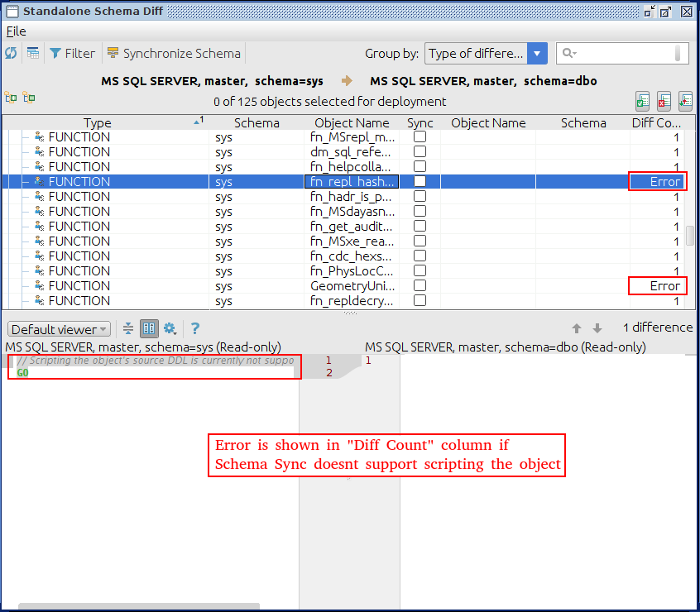Select FUNCTION type cell of fn_MSxe_rea... row

point(79,241)
